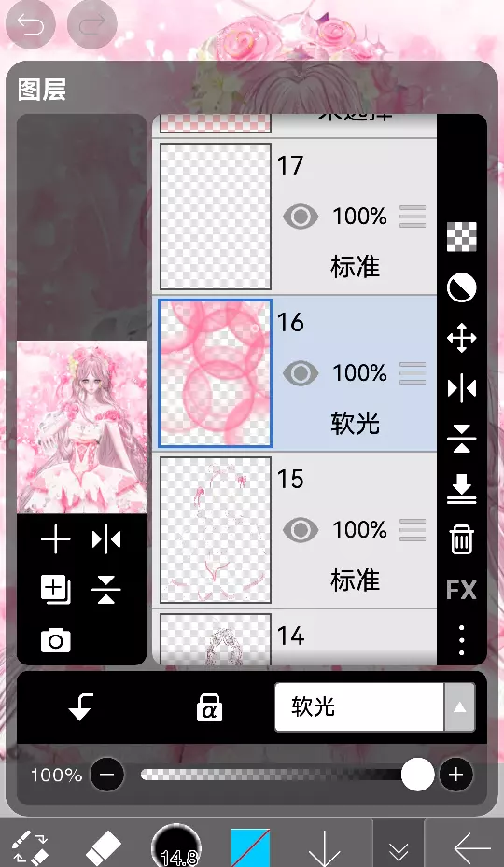The image size is (504, 867).
Task: Select the eraser tool
Action: point(104,846)
